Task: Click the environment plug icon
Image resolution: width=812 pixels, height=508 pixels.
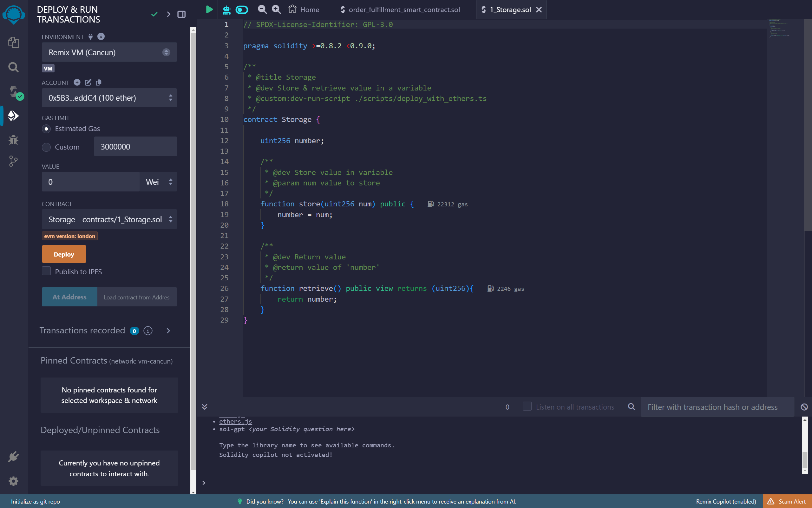Action: click(x=91, y=37)
